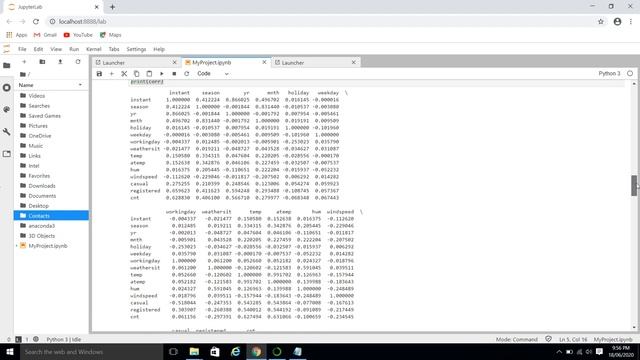640x360 pixels.
Task: Open the Run menu
Action: pyautogui.click(x=74, y=49)
